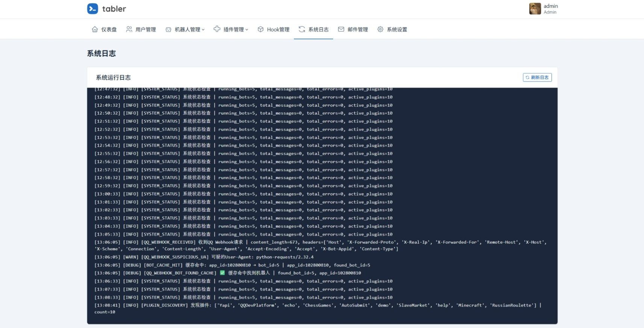Click the gear icon for 系统设置

(x=380, y=29)
